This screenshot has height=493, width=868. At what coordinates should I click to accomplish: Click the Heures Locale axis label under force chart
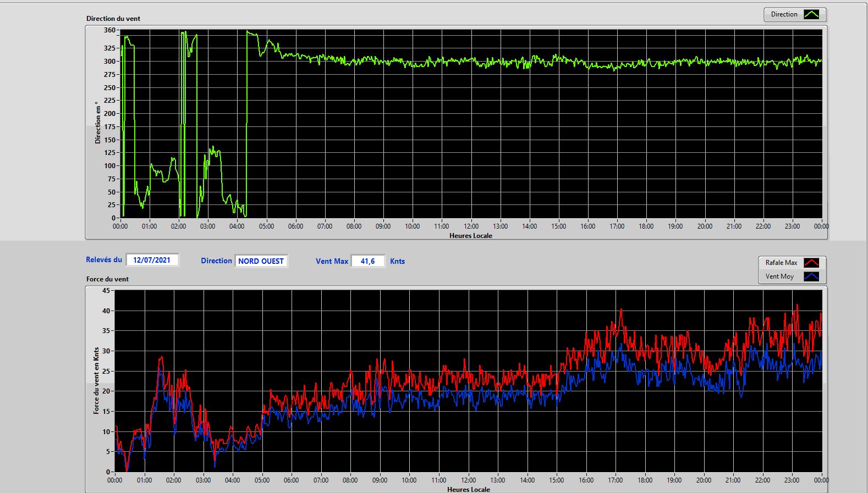coord(469,489)
